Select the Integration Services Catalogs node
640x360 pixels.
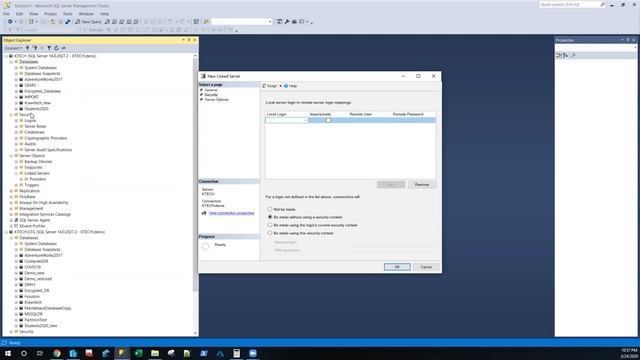(x=45, y=214)
